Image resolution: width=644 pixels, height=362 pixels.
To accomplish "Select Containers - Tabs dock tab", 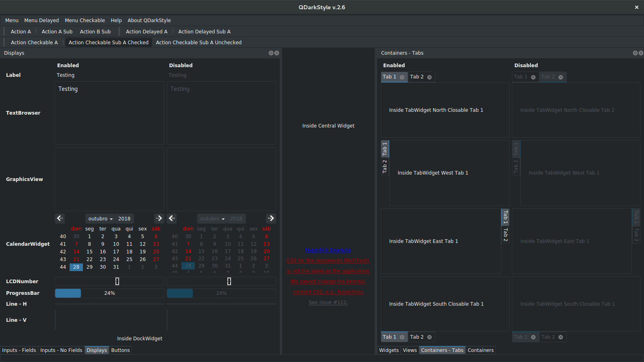I will (x=442, y=350).
